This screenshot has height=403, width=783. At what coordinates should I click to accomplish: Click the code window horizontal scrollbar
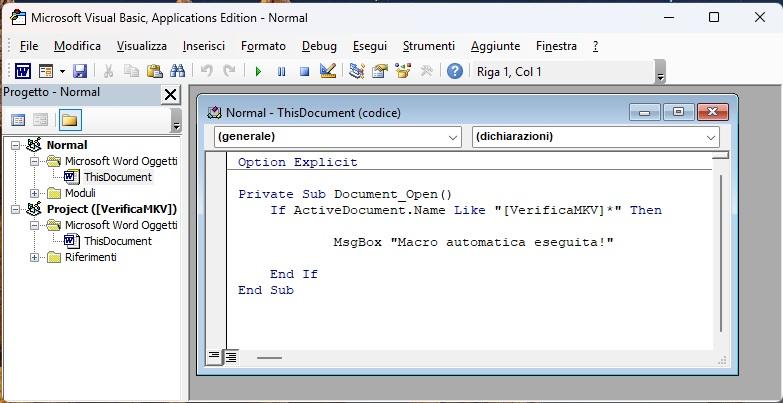269,358
